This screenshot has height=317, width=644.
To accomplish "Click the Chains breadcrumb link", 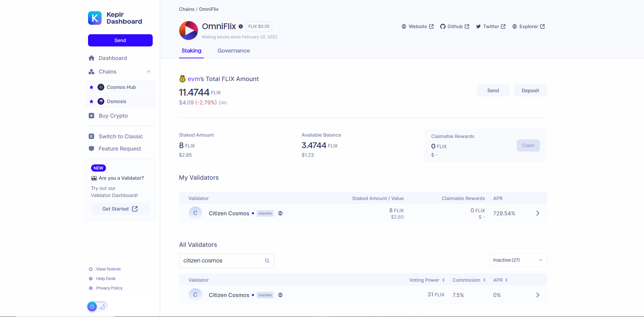I will (x=187, y=9).
